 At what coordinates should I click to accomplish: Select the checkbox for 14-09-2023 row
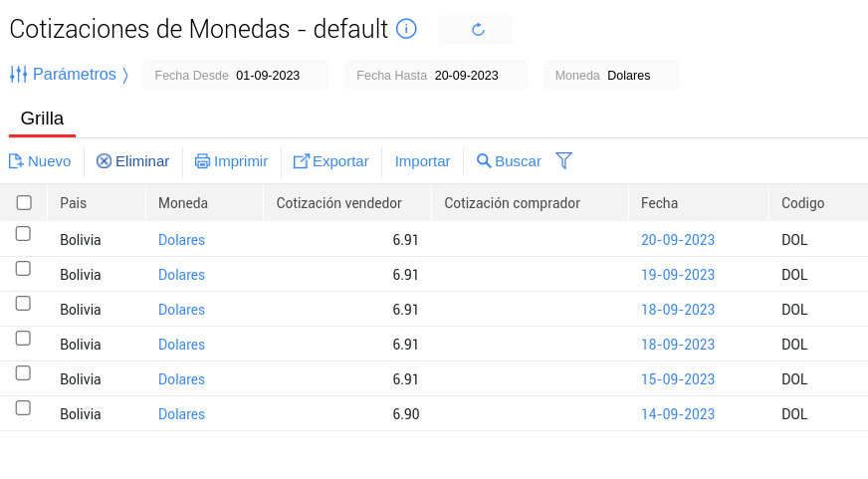click(x=23, y=408)
